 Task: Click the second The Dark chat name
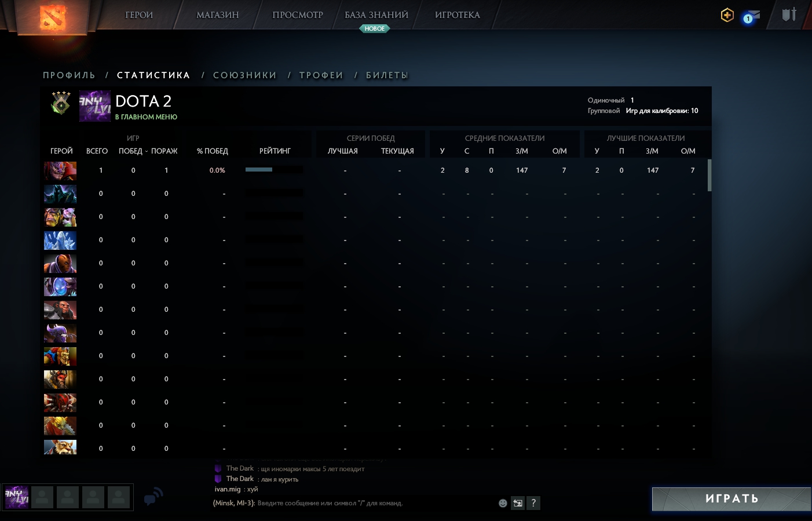(240, 479)
